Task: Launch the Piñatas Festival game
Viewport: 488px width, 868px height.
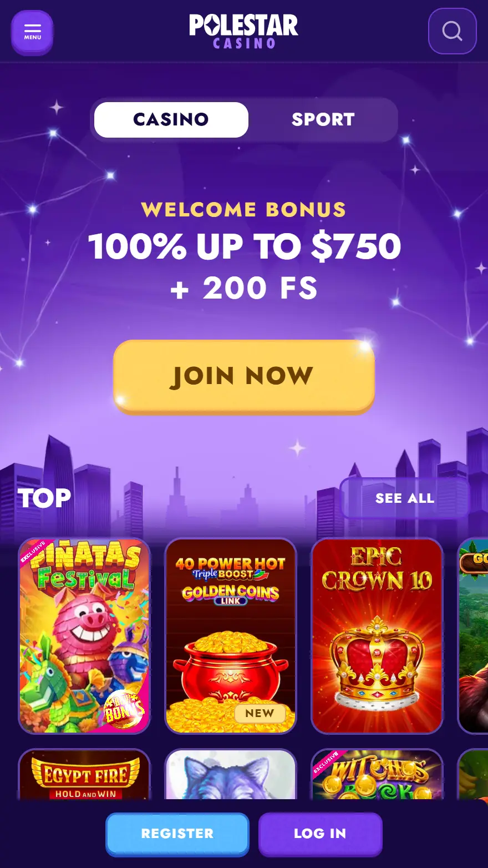Action: click(x=84, y=636)
